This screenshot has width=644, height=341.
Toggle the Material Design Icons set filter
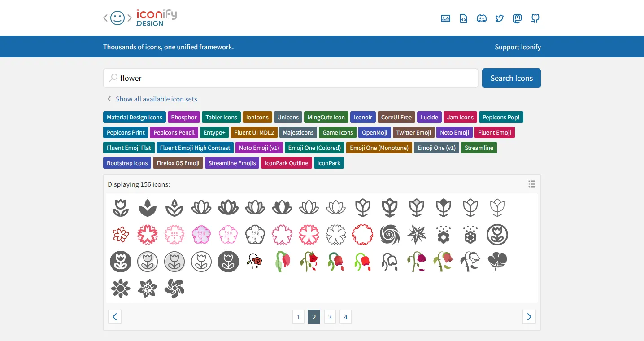134,117
